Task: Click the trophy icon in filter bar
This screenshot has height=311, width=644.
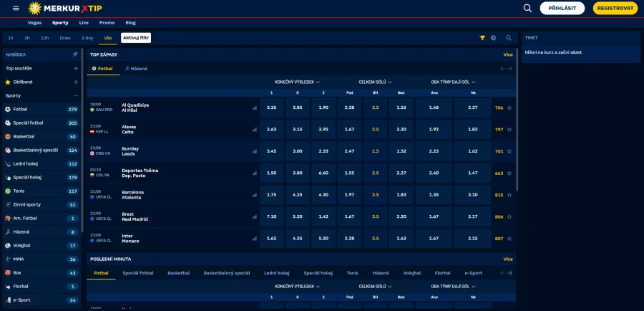Action: click(482, 38)
